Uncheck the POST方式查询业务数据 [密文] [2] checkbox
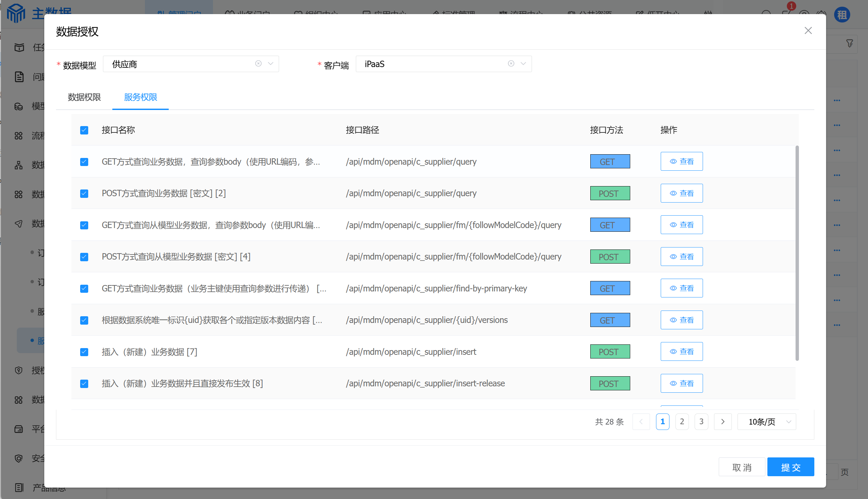This screenshot has width=868, height=499. point(84,193)
